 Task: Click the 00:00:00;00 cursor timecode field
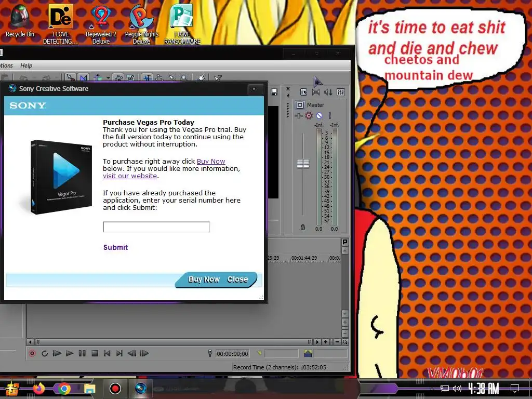tap(232, 353)
